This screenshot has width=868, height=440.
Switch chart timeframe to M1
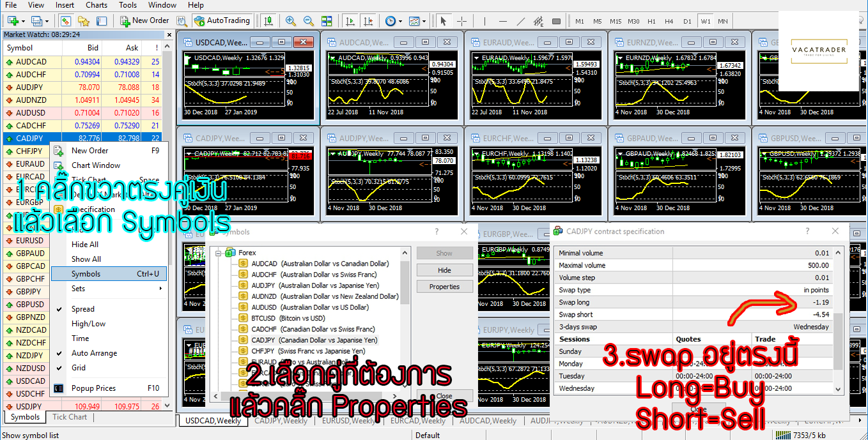(x=580, y=21)
